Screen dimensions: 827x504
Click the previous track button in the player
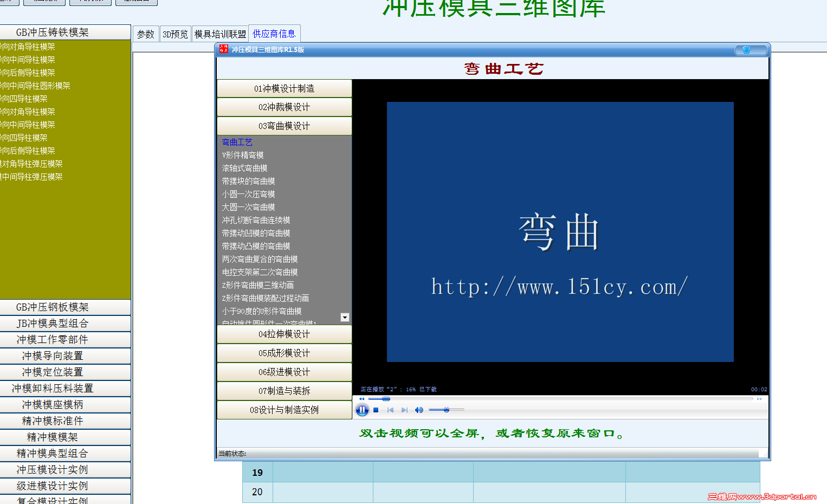coord(390,410)
